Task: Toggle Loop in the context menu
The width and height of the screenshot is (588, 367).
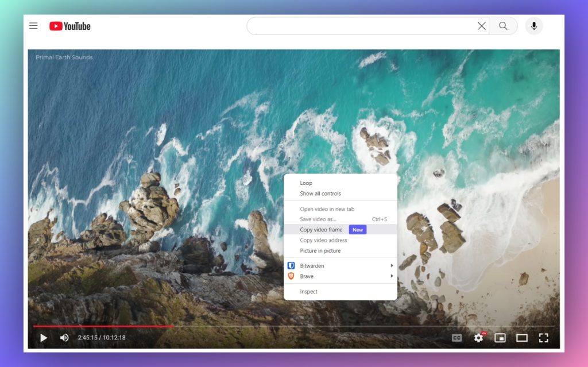Action: 306,183
